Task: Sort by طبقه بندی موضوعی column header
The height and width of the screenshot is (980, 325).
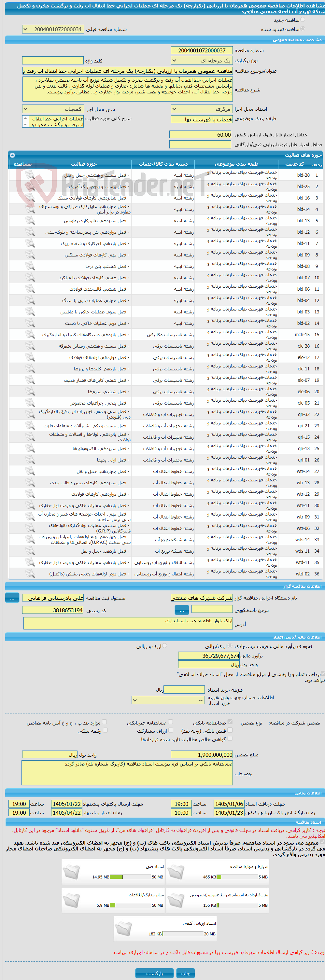Action: pos(236,164)
